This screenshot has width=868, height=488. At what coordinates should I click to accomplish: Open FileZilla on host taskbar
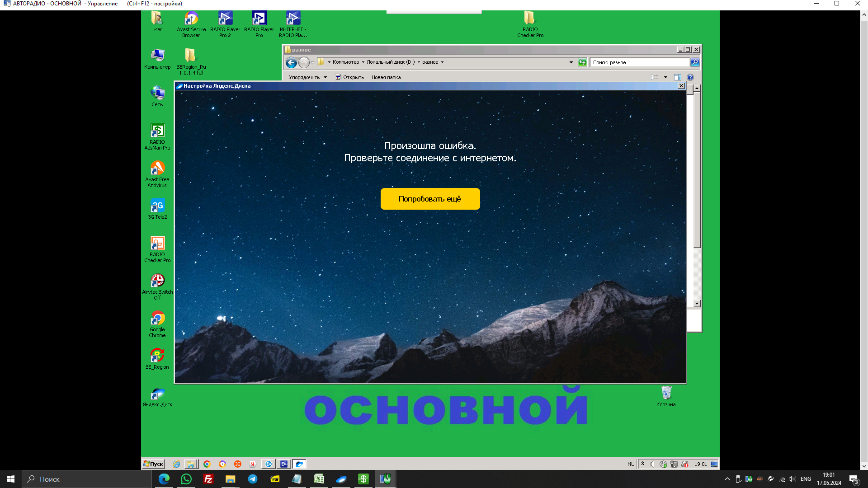[x=208, y=479]
